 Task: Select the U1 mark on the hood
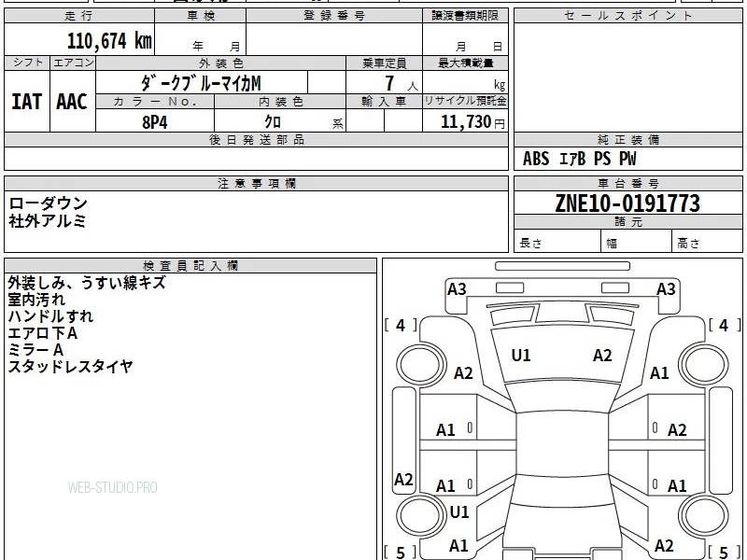click(521, 356)
